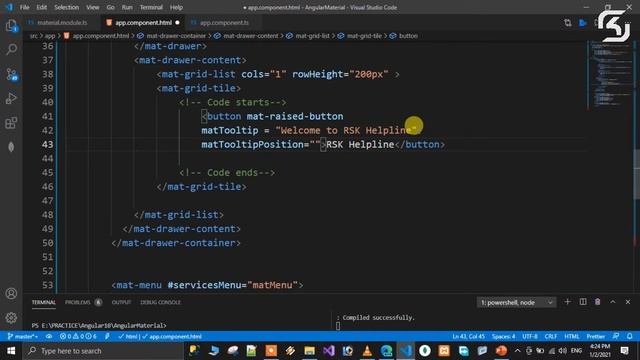Screen dimensions: 640x360
Task: Open notifications bell in status bar
Action: [630, 336]
